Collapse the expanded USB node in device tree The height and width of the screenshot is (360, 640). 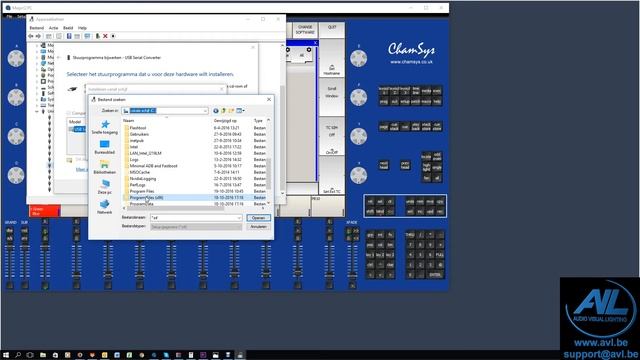pos(37,111)
